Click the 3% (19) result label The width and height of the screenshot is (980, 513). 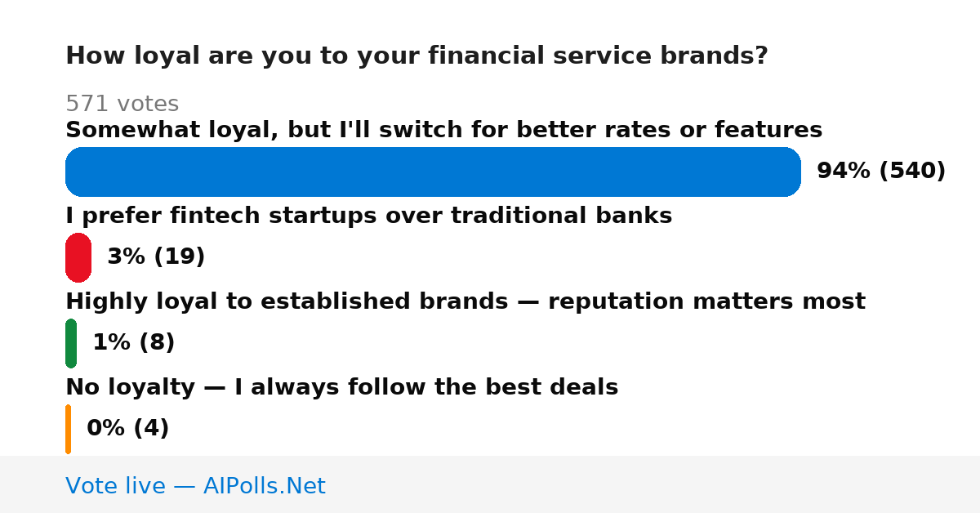coord(156,257)
